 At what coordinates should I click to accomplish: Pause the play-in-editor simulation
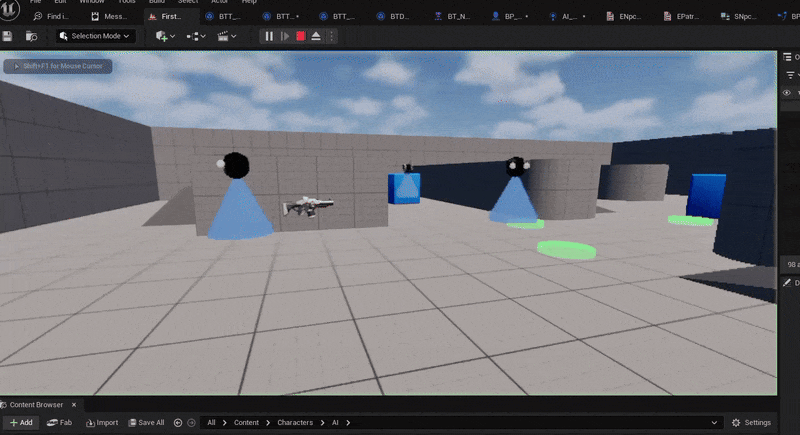tap(269, 36)
